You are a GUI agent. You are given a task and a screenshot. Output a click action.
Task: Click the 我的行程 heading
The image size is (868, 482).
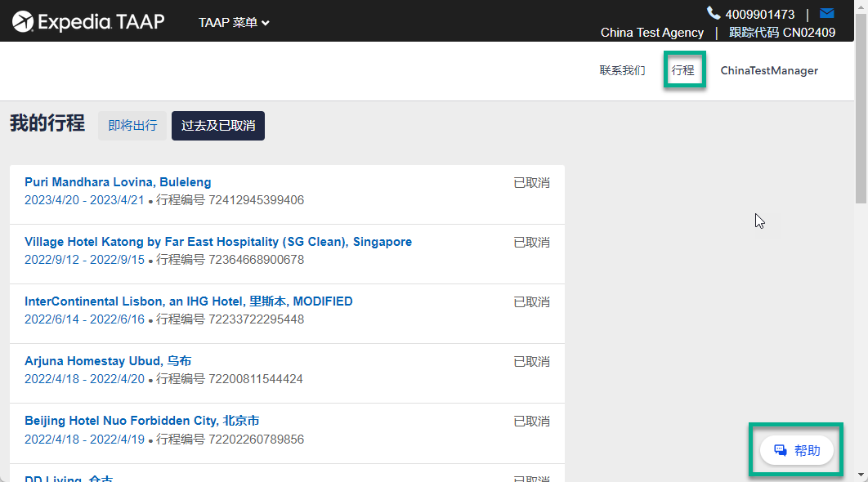[x=47, y=123]
